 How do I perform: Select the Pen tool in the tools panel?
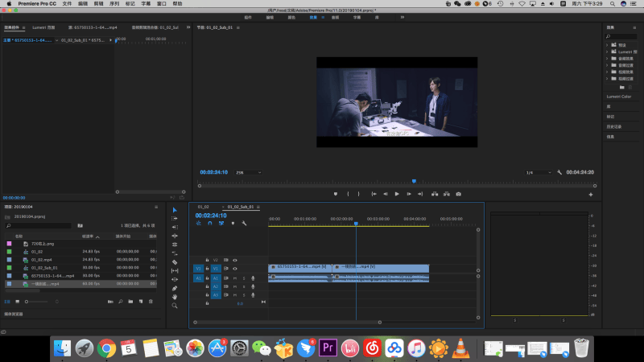point(175,288)
